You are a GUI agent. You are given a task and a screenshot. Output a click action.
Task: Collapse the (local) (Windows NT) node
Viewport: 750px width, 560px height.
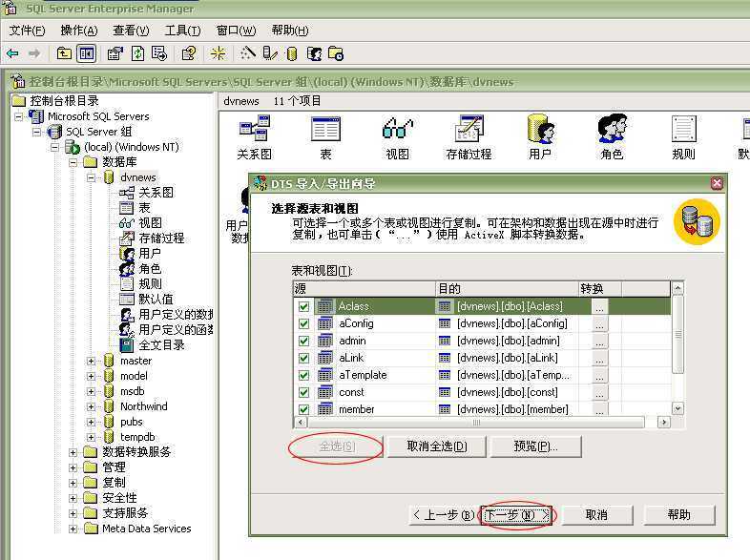pos(55,147)
